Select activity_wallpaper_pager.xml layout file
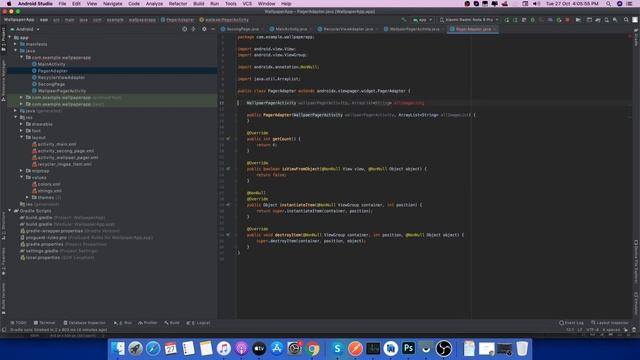Screen dimensions: 640x360 (x=68, y=158)
